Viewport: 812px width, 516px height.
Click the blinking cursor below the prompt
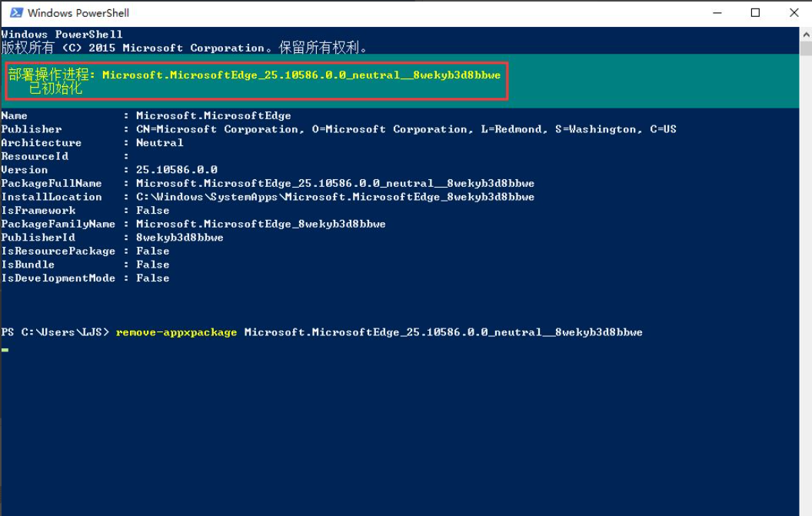coord(5,349)
